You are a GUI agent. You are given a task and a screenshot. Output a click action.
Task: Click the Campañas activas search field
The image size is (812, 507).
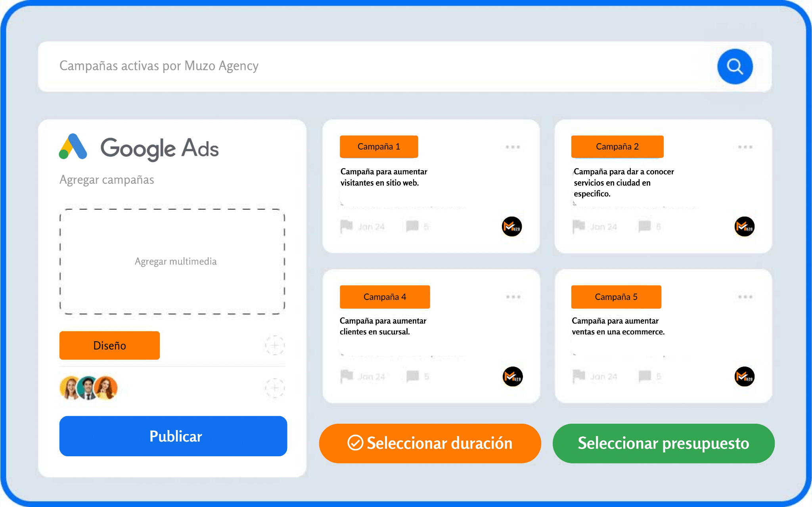click(x=405, y=66)
